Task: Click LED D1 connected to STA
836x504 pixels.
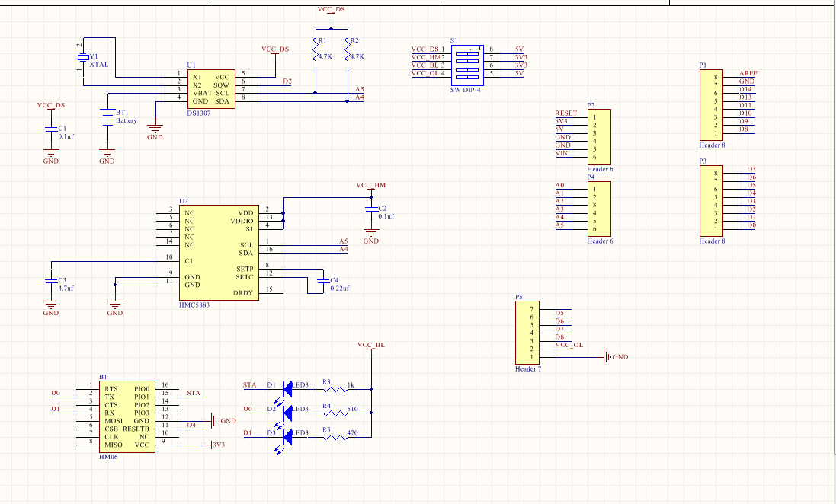Action: 287,389
